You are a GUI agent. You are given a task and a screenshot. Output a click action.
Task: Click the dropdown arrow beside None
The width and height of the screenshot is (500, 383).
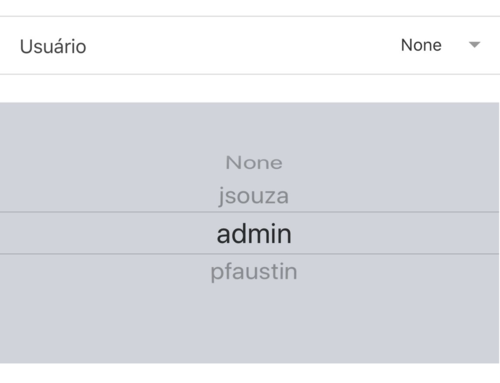474,45
